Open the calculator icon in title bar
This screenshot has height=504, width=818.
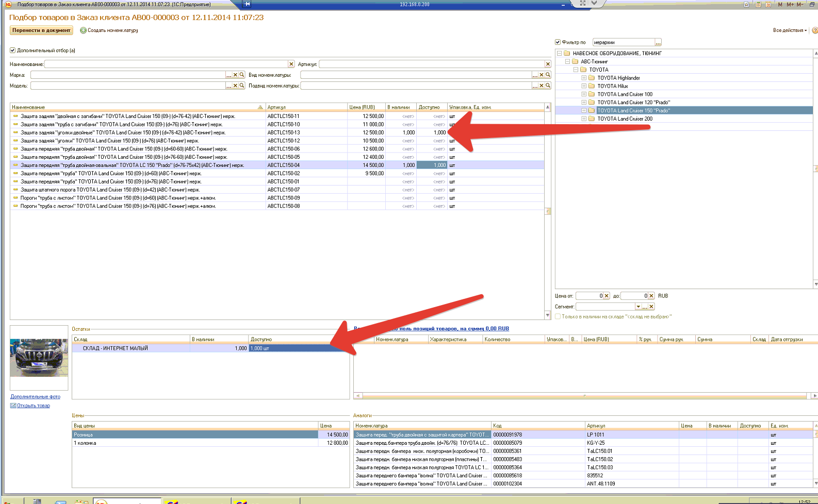(x=758, y=4)
